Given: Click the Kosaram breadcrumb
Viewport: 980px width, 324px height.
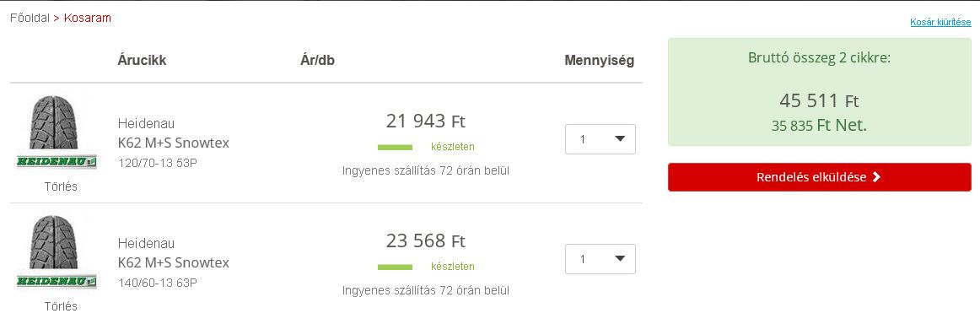Looking at the screenshot, I should (88, 18).
